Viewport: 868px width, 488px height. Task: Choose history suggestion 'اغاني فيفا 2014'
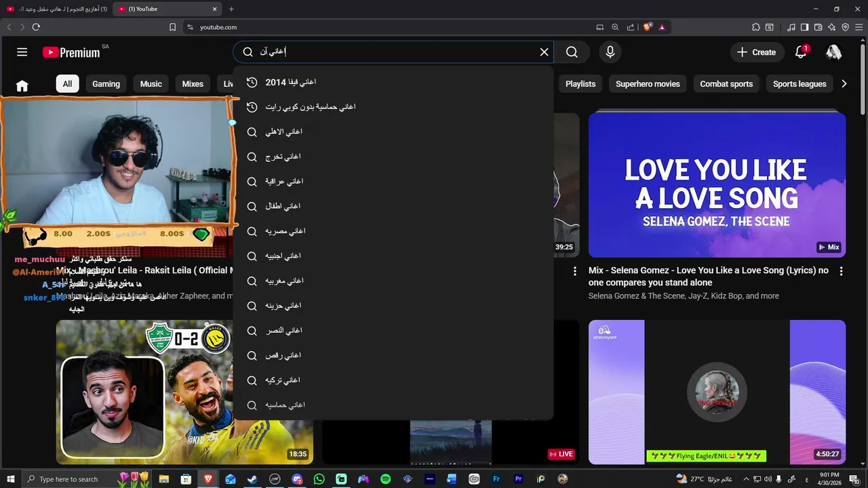point(393,82)
